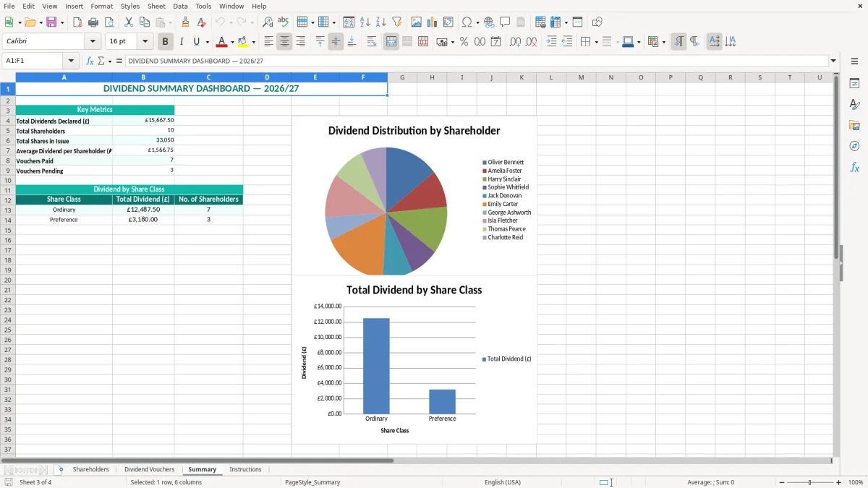Click the Cut scissors icon
The height and width of the screenshot is (488, 868).
point(129,22)
